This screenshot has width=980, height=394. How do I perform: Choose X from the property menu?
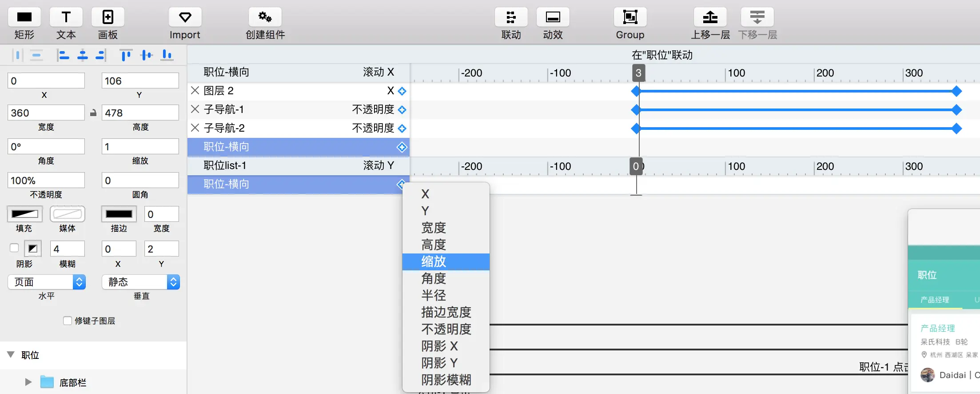[x=446, y=194]
